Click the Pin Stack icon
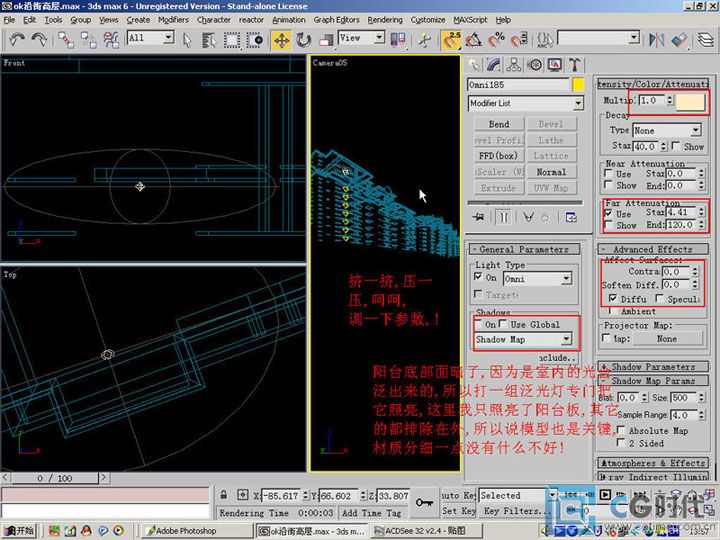Screen dimensions: 720x540 coord(478,217)
